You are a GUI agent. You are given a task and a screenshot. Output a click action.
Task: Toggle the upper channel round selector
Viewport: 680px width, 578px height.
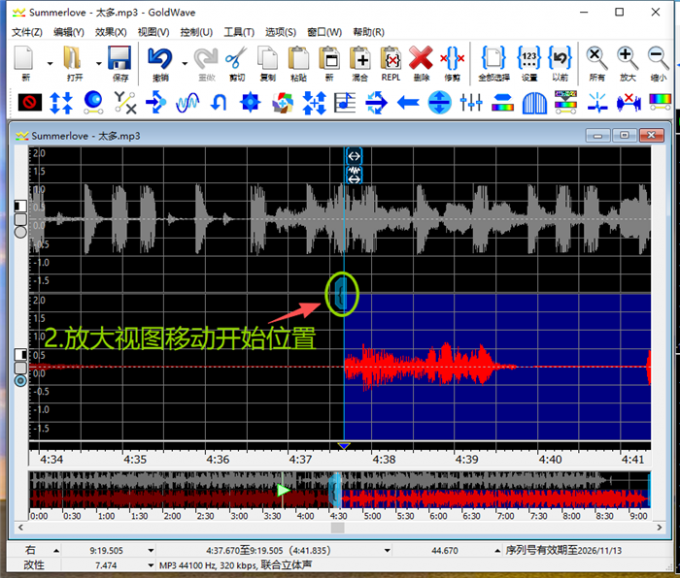pyautogui.click(x=20, y=232)
